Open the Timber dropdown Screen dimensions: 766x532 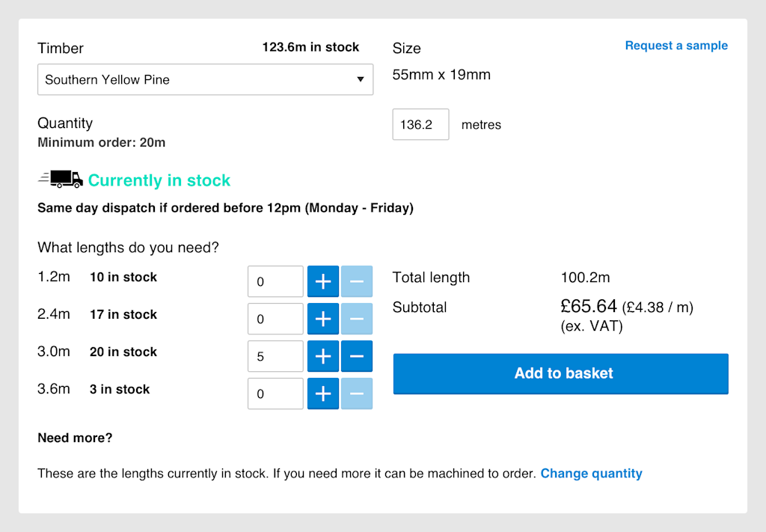coord(205,79)
